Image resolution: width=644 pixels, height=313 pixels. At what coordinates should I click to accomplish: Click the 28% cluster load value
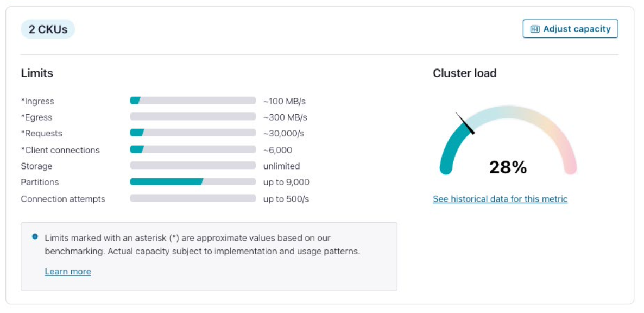coord(508,167)
